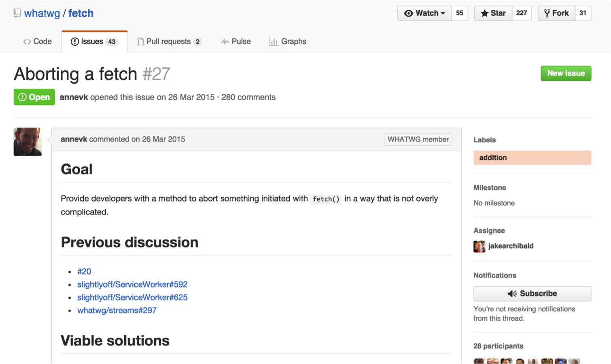Open the Watch dropdown button
The width and height of the screenshot is (611, 364).
424,13
